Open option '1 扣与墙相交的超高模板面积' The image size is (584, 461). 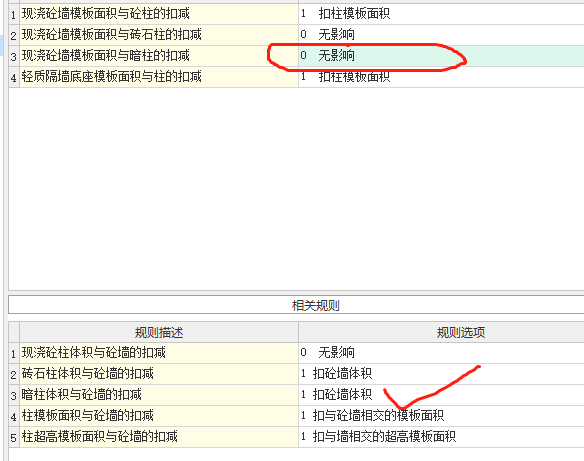tap(441, 436)
